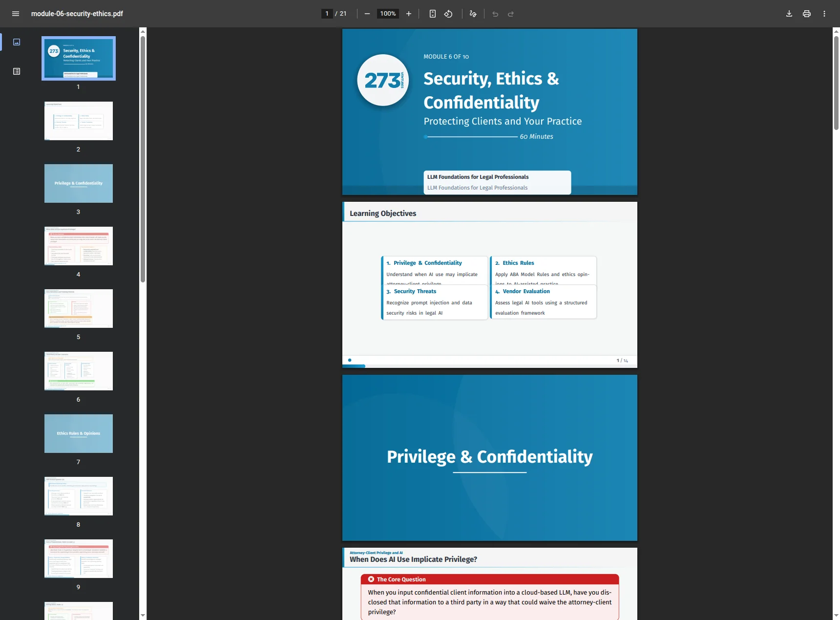Zoom in on the document
The height and width of the screenshot is (620, 840).
[x=409, y=14]
